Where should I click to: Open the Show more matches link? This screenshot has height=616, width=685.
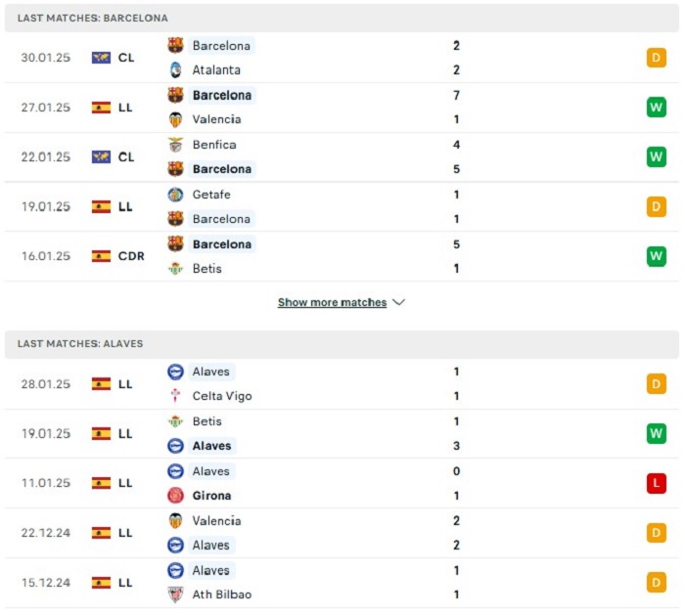pos(332,302)
